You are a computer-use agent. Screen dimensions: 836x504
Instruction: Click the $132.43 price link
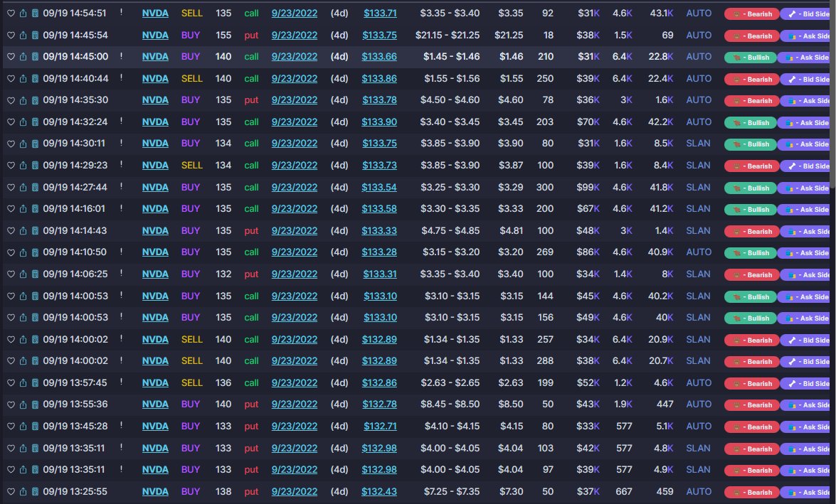click(x=379, y=491)
